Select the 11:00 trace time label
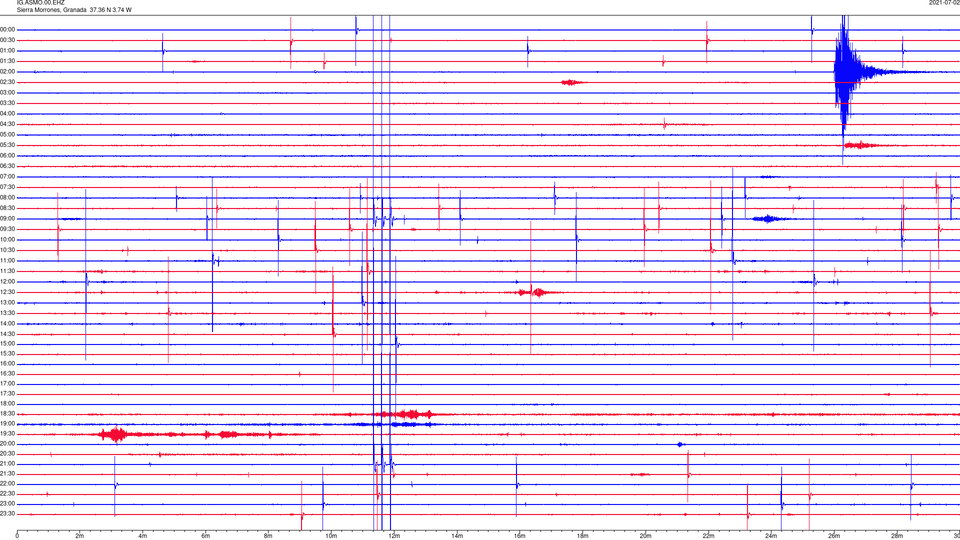The width and height of the screenshot is (960, 540). click(8, 261)
